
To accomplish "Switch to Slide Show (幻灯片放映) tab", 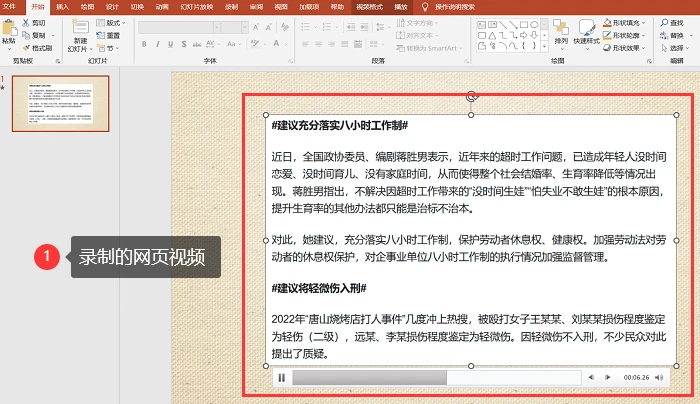I will tap(197, 7).
